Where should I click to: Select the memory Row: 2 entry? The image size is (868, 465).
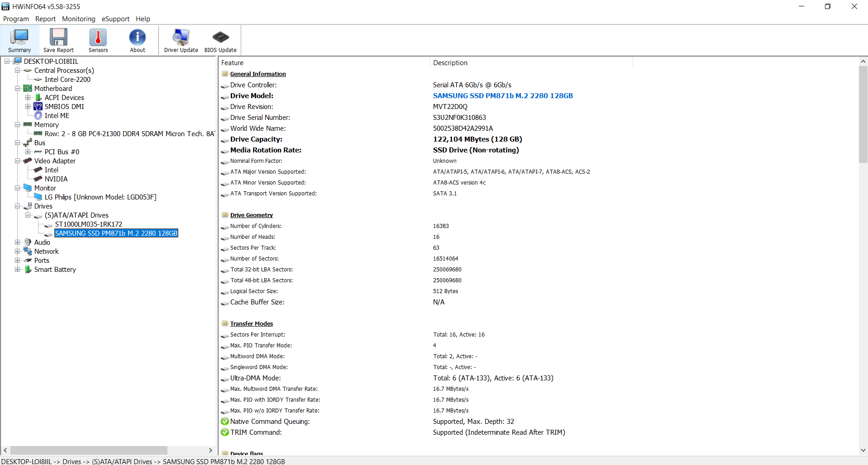129,133
